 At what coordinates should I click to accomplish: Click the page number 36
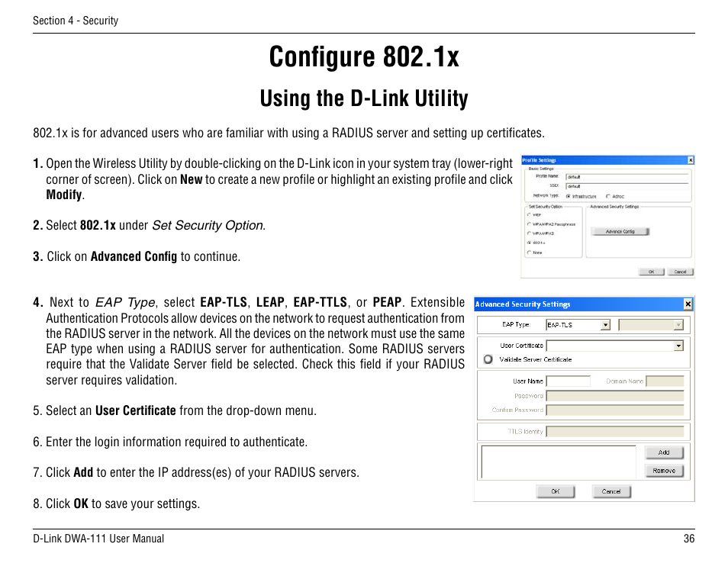pyautogui.click(x=689, y=539)
